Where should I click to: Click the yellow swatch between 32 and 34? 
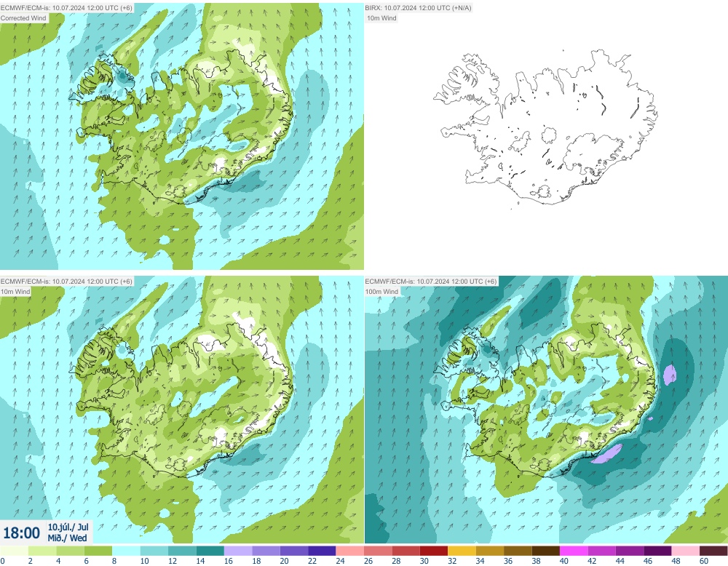[x=462, y=551]
